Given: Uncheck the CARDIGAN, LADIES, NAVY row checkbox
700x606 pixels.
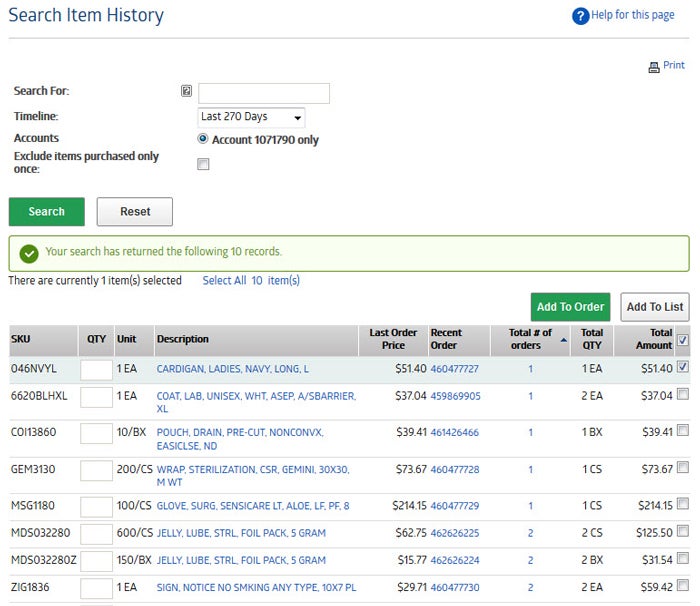Looking at the screenshot, I should [x=682, y=368].
